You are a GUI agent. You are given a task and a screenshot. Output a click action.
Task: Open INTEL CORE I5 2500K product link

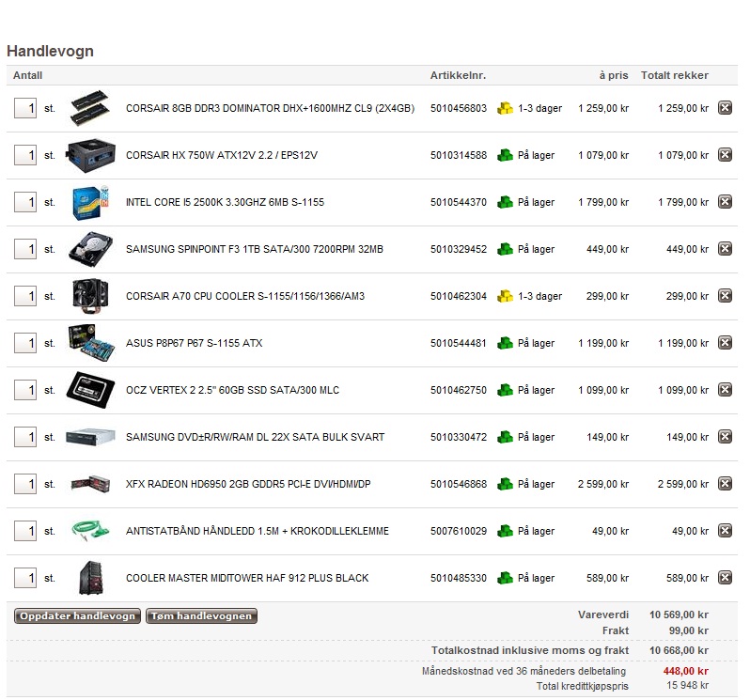225,202
